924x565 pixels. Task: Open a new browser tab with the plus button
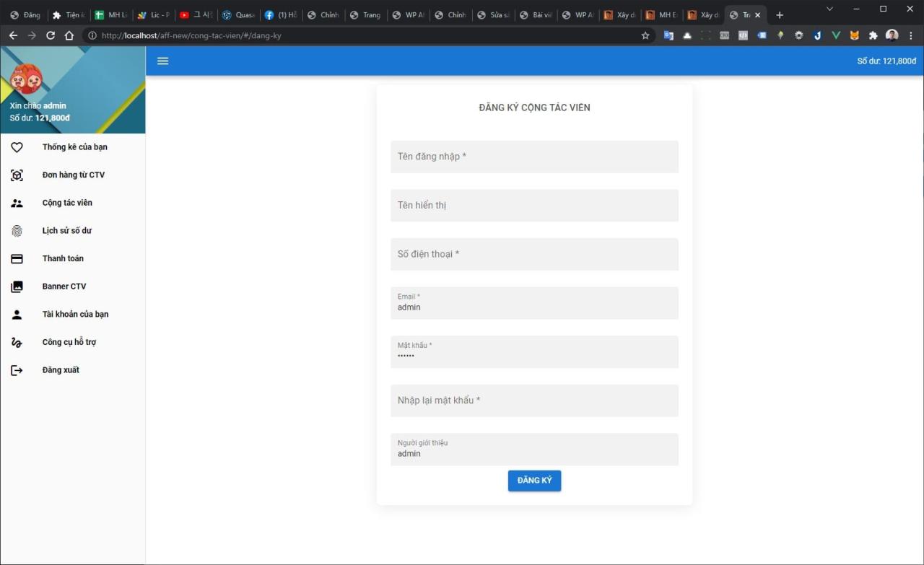click(780, 14)
